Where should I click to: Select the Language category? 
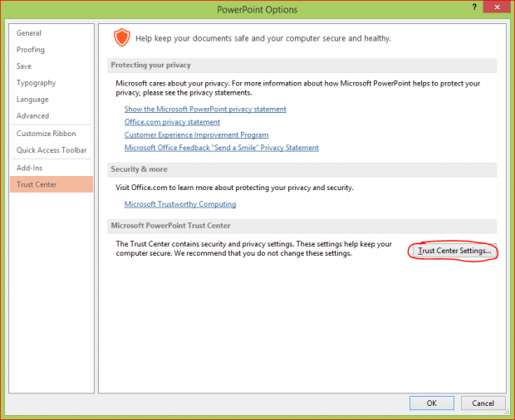coord(32,100)
